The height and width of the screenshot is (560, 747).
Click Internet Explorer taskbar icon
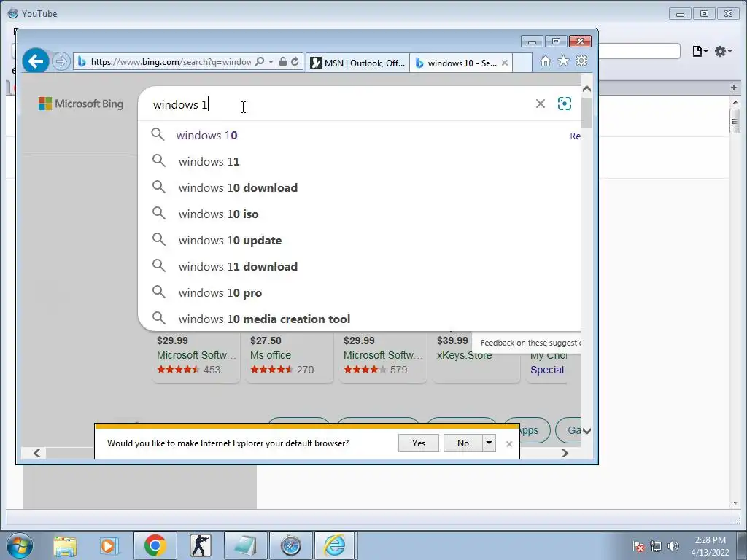335,545
